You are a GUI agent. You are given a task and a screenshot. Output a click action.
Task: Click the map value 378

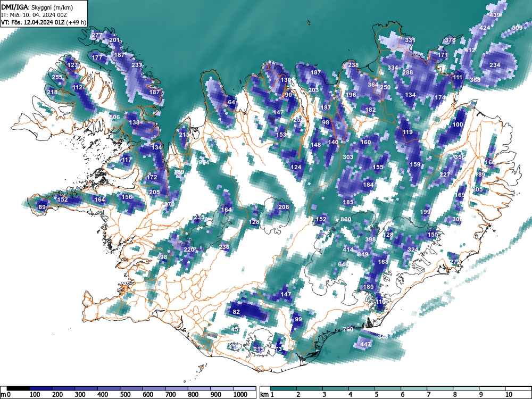click(450, 40)
